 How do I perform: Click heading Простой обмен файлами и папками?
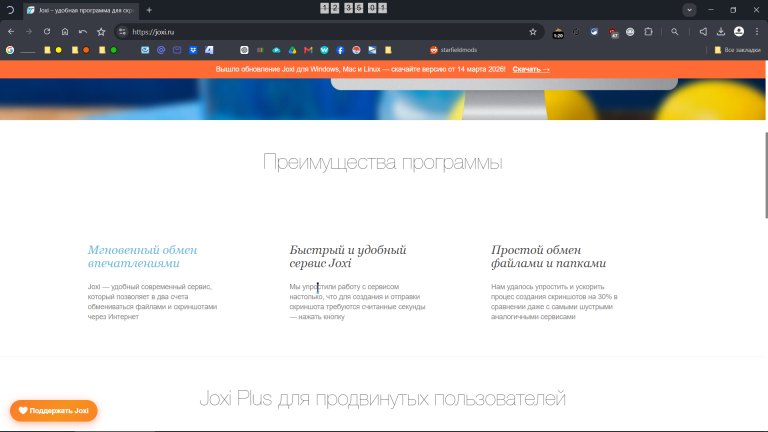[x=548, y=257]
